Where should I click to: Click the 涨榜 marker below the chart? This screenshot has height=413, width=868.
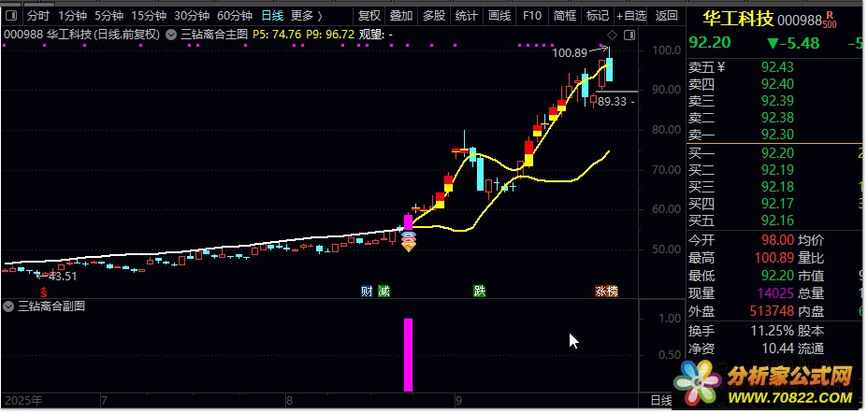pos(606,292)
